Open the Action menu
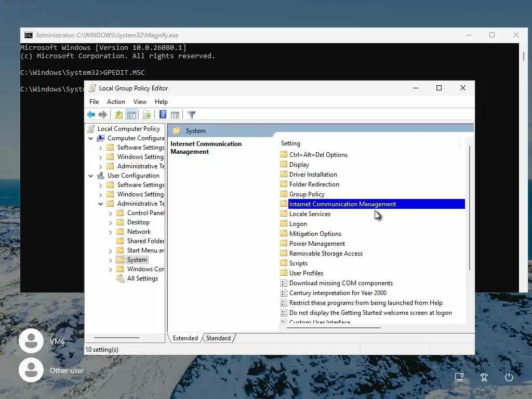This screenshot has height=399, width=532. tap(116, 102)
